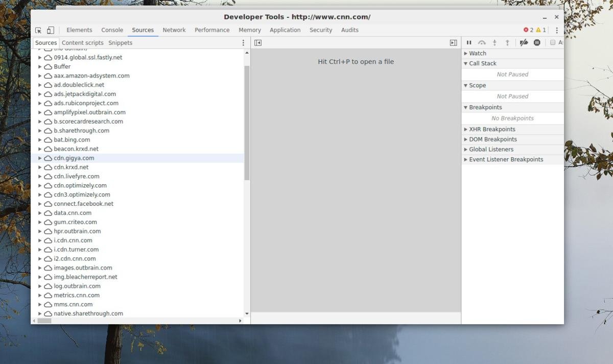Viewport: 613px width, 364px height.
Task: Switch to the Audits tab
Action: [x=350, y=30]
